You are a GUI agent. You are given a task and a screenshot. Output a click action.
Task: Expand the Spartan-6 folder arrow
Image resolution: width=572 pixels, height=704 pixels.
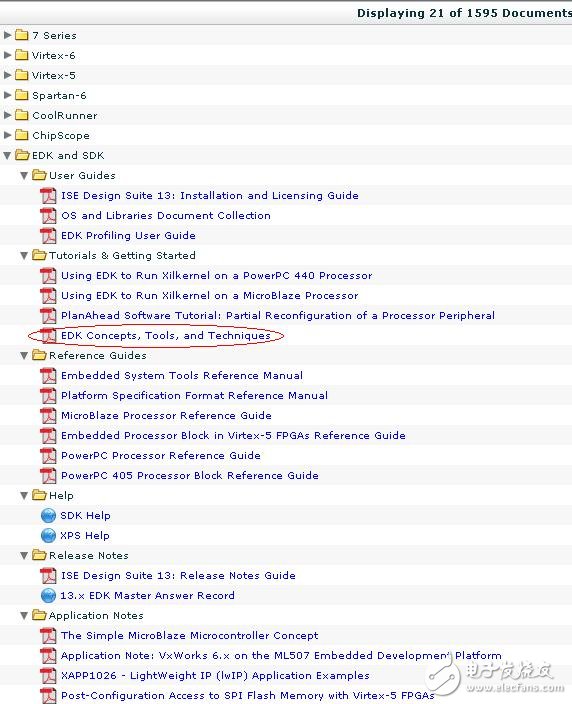[7, 95]
